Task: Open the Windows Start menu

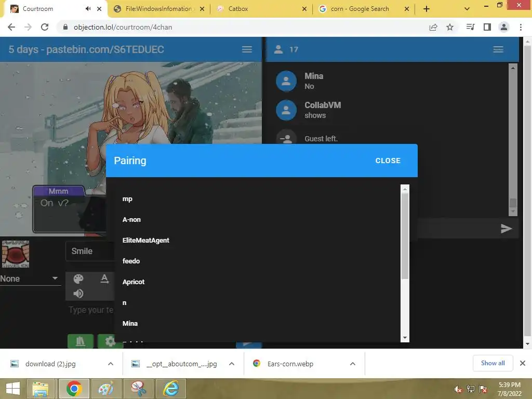Action: (13, 389)
